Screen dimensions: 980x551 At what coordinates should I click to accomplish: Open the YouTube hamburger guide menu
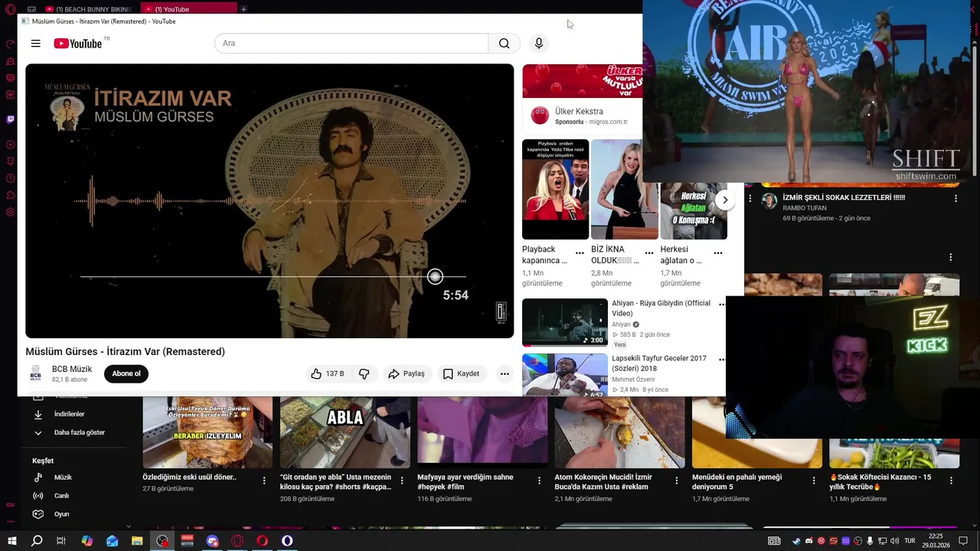pyautogui.click(x=35, y=44)
